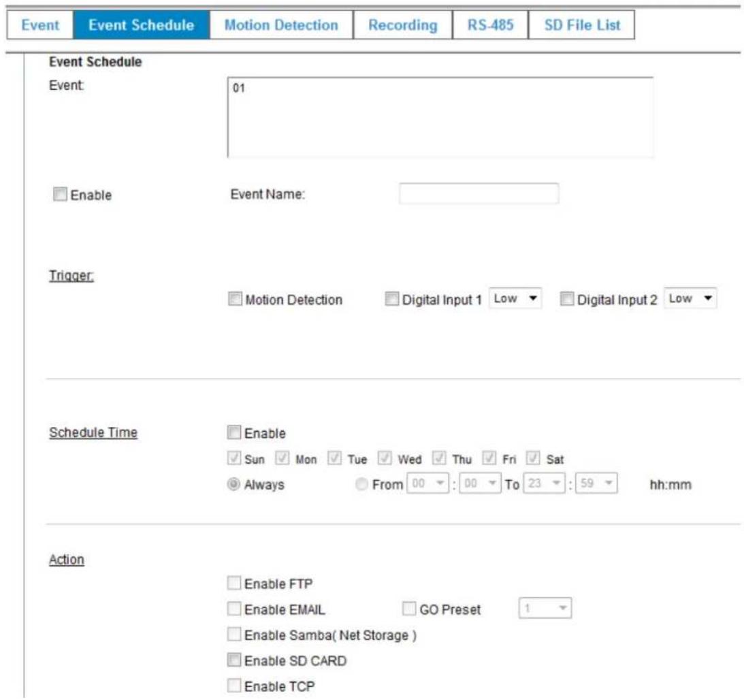
Task: Open the To hour dropdown showing 23
Action: point(545,483)
